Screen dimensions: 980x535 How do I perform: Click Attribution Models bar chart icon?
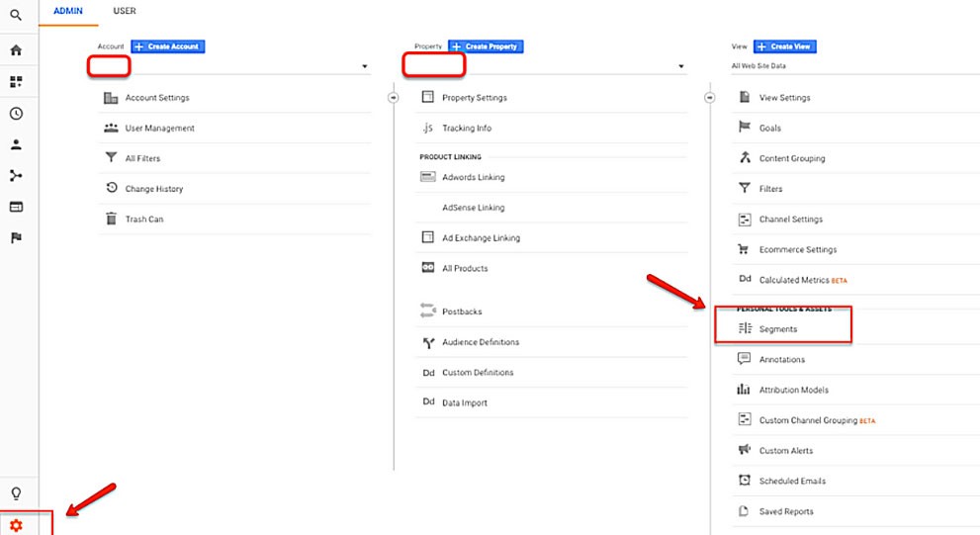(x=743, y=389)
